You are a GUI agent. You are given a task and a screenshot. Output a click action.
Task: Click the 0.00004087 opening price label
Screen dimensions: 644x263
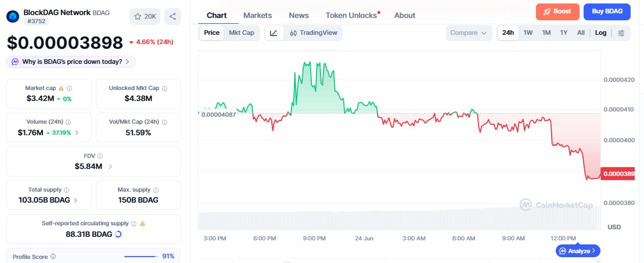(x=218, y=114)
